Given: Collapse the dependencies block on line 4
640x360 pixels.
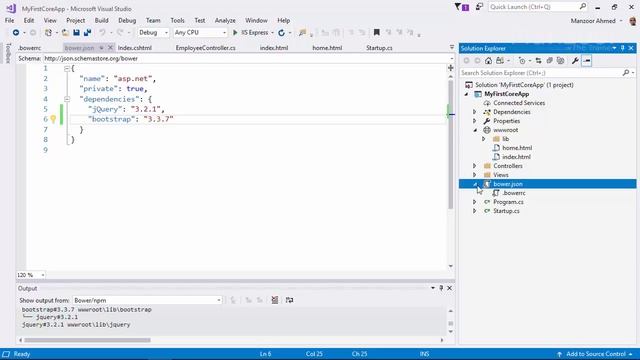Looking at the screenshot, I should (x=67, y=99).
